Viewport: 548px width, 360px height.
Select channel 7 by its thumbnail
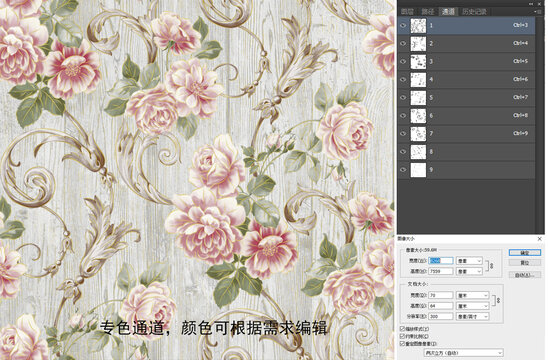pyautogui.click(x=418, y=134)
